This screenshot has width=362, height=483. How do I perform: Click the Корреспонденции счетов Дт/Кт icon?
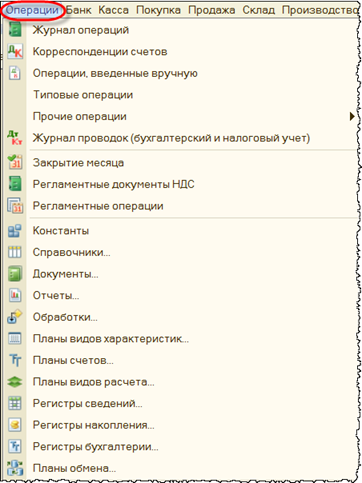tap(15, 52)
